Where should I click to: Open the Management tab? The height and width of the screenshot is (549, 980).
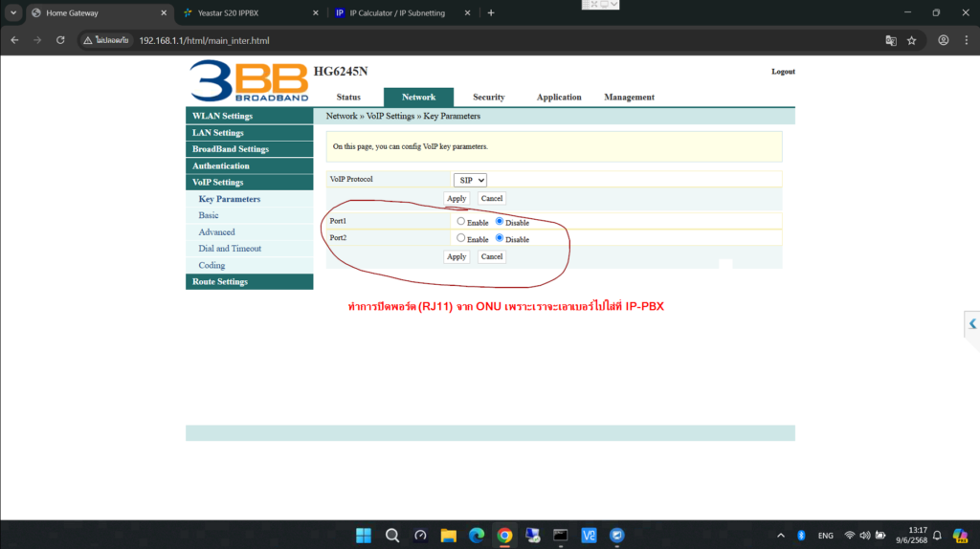[629, 98]
